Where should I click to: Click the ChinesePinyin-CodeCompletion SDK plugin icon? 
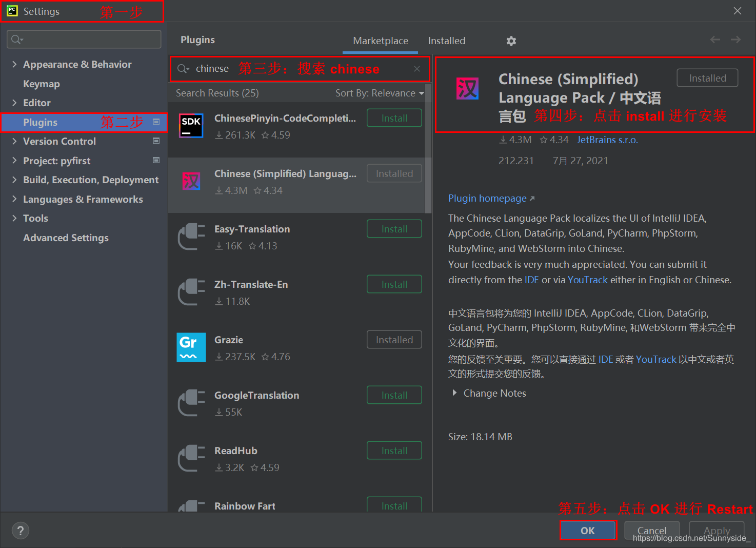[x=191, y=126]
